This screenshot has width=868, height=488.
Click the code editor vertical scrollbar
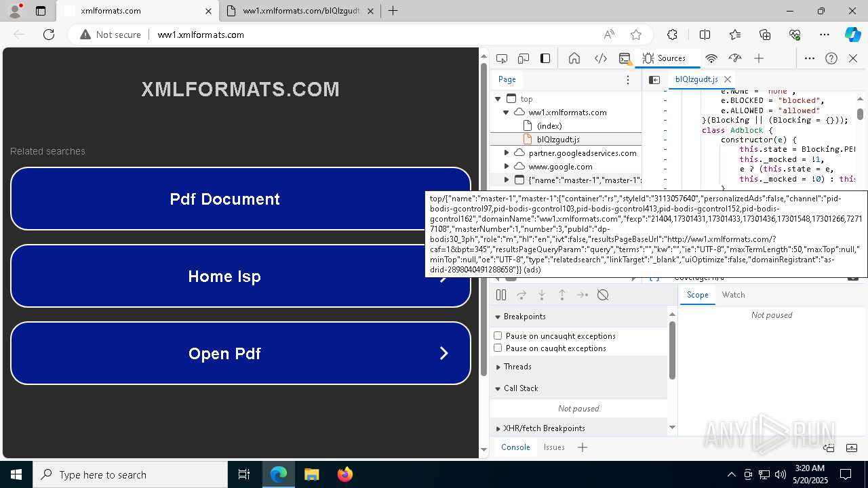(860, 114)
